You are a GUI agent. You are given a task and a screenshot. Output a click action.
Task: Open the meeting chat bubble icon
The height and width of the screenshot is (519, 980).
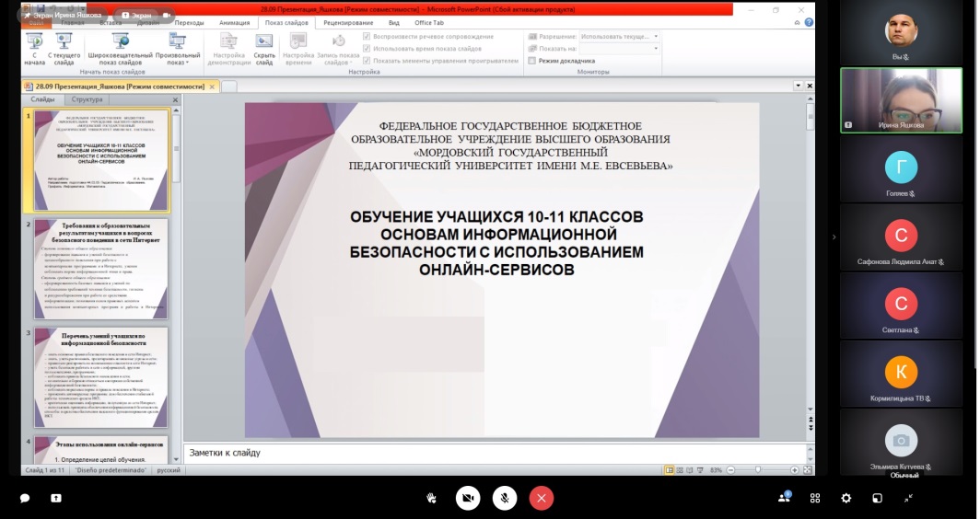(25, 498)
